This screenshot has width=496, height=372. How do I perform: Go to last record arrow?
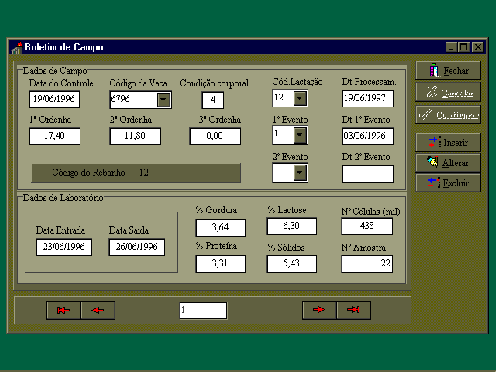[x=353, y=310]
